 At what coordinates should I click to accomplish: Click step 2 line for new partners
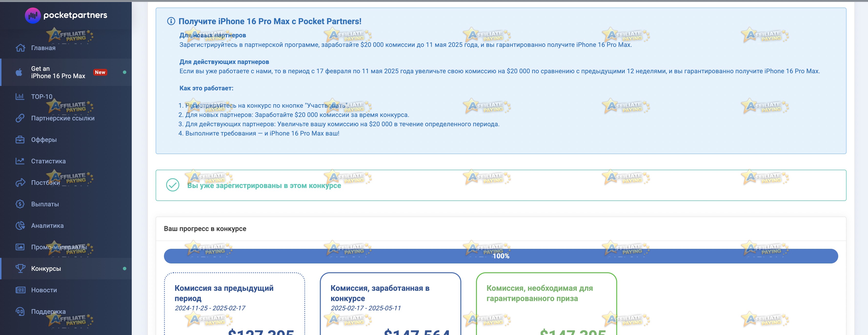(294, 115)
